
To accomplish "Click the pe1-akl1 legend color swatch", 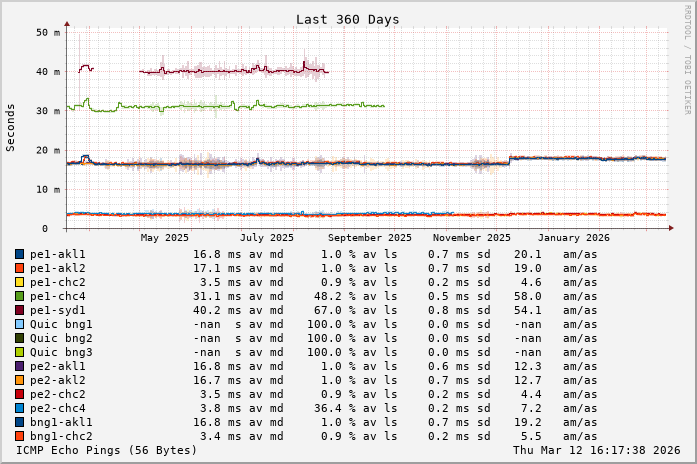I will (x=19, y=254).
